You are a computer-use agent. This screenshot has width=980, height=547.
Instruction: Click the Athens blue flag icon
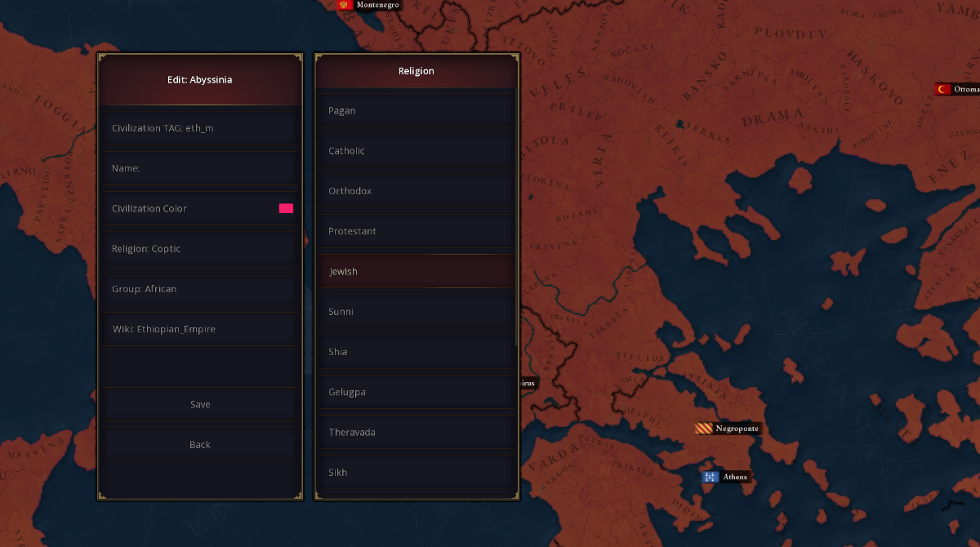tap(710, 477)
